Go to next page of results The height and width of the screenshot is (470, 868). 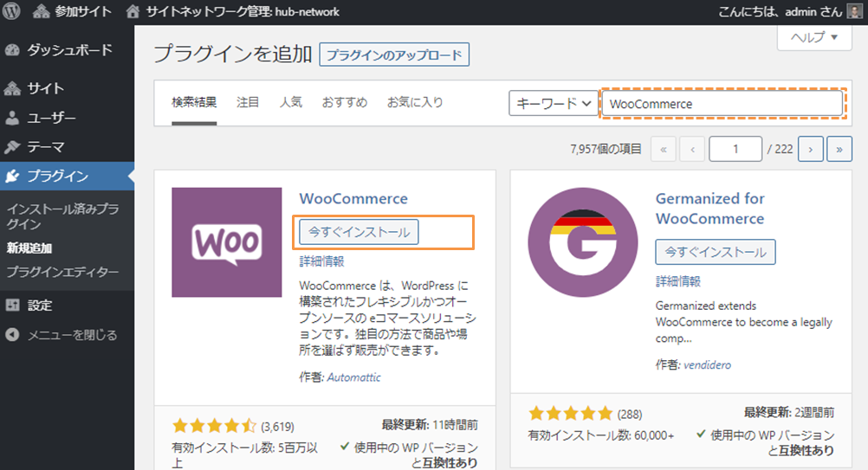tap(811, 149)
